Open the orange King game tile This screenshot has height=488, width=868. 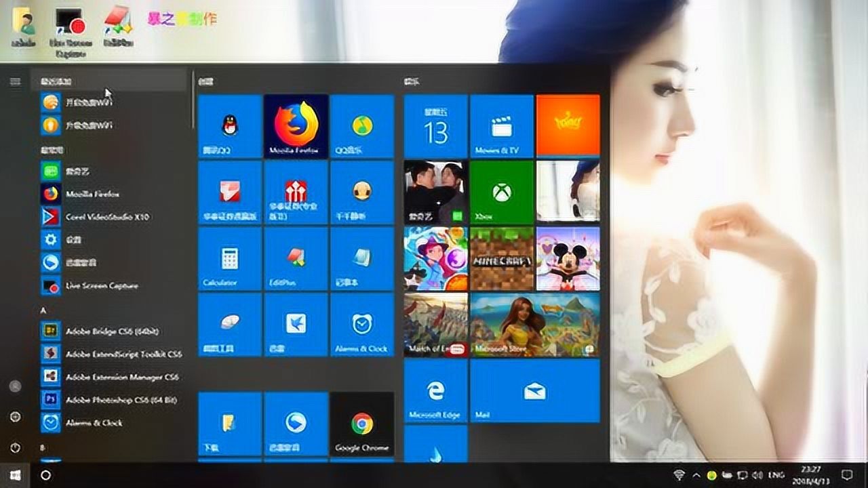pos(568,126)
